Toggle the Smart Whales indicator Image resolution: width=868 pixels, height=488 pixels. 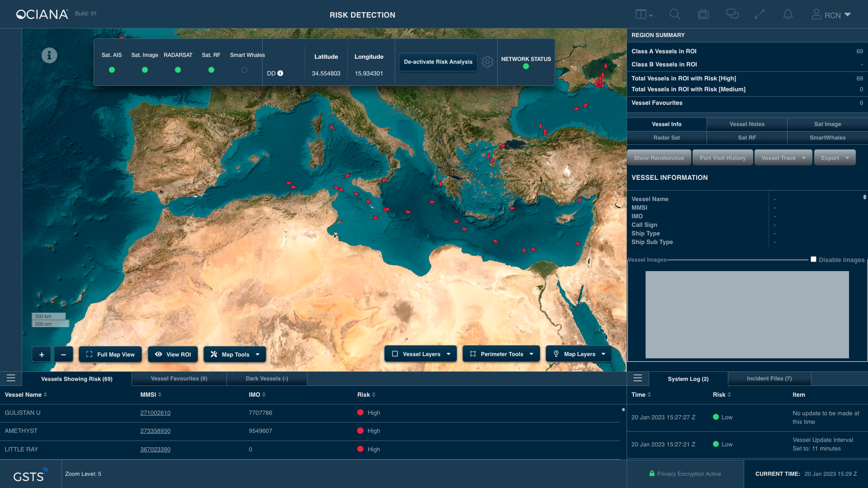[x=244, y=70]
